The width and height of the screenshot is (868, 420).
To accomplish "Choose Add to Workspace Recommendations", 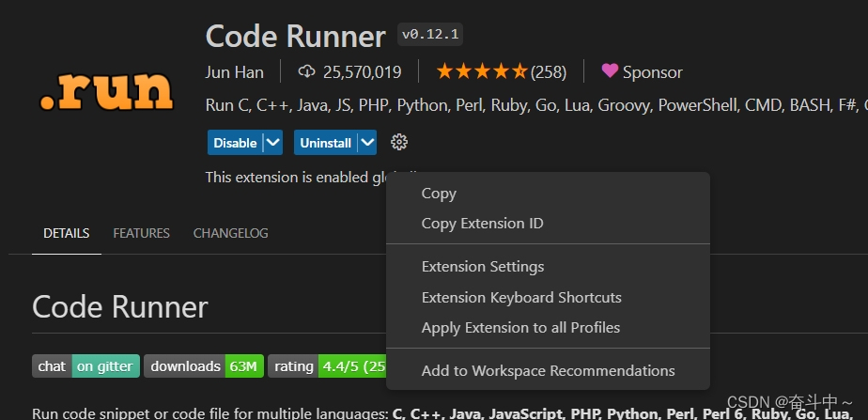I will [548, 371].
